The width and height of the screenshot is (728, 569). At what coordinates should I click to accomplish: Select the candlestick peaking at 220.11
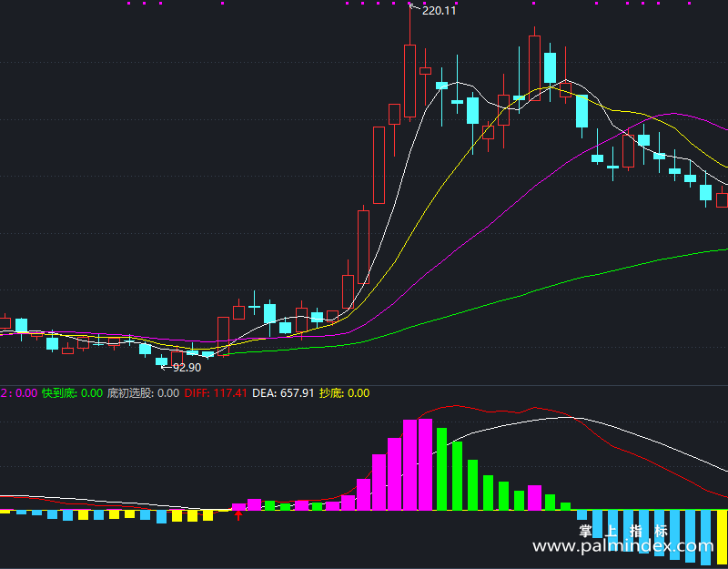pos(410,81)
